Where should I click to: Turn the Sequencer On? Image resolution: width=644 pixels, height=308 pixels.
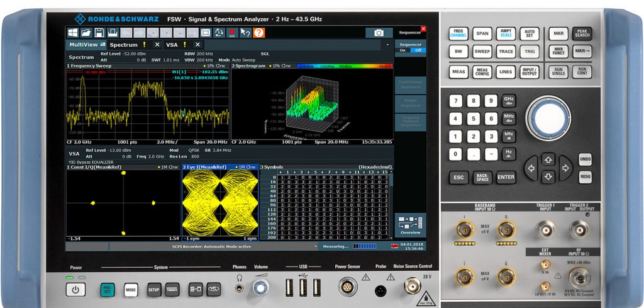[x=402, y=50]
